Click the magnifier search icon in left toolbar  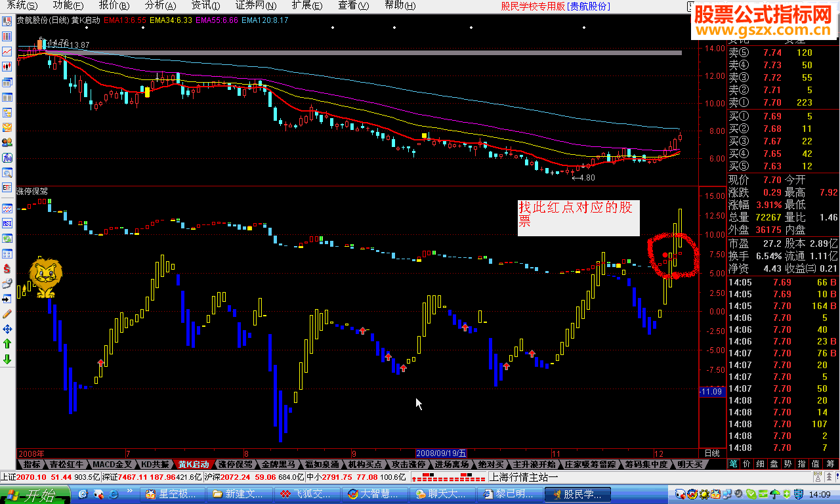(7, 173)
